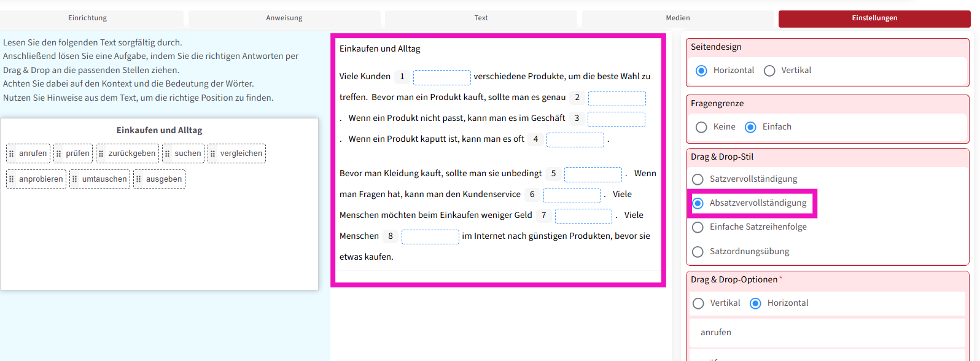Choose Satzordnungsübung style

698,252
